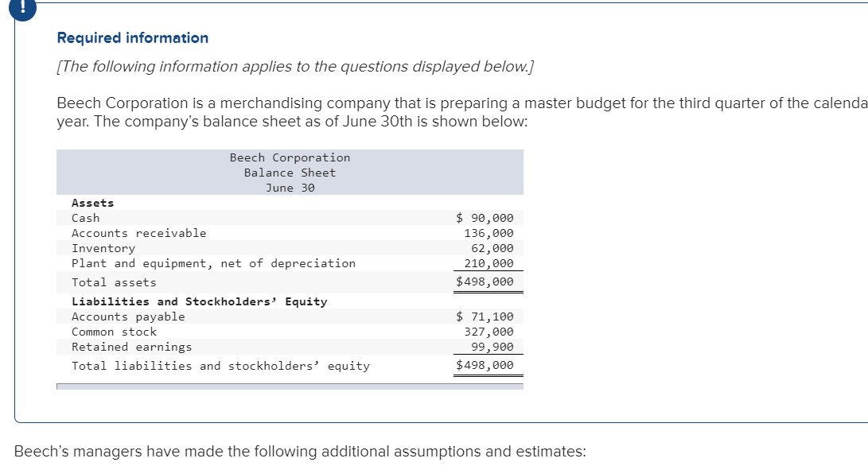Click the Cash row label
This screenshot has width=868, height=466.
[x=86, y=218]
